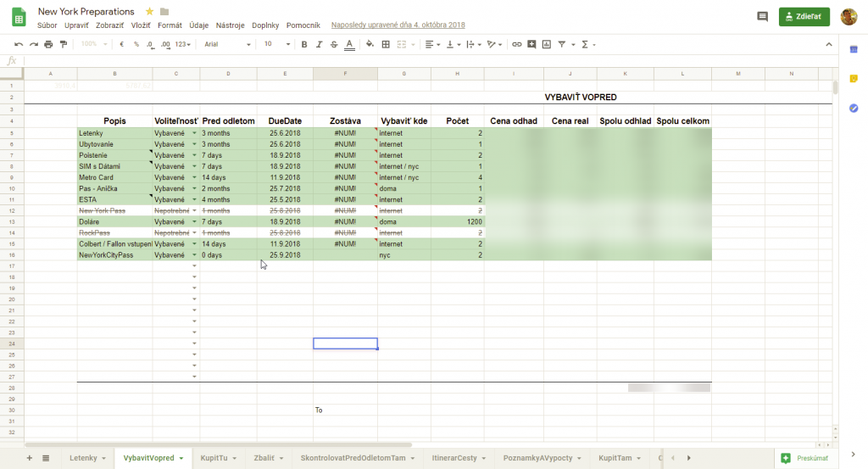Open the Upraviť menu
This screenshot has width=868, height=469.
click(76, 25)
